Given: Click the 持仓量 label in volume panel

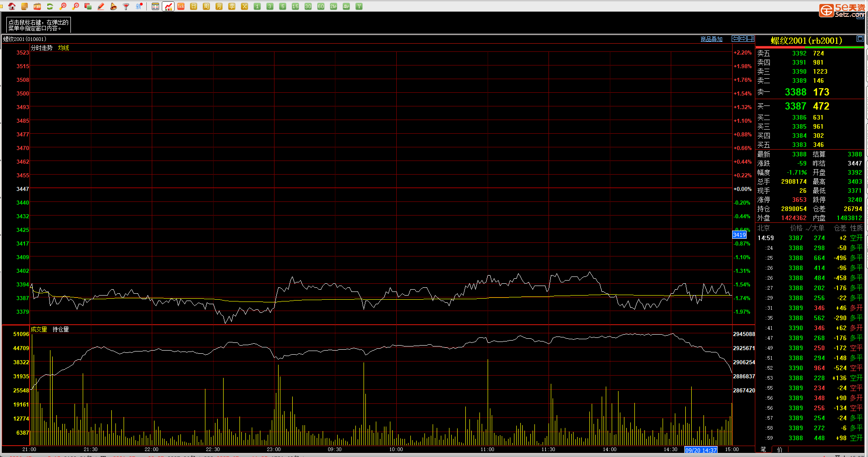Looking at the screenshot, I should click(60, 329).
